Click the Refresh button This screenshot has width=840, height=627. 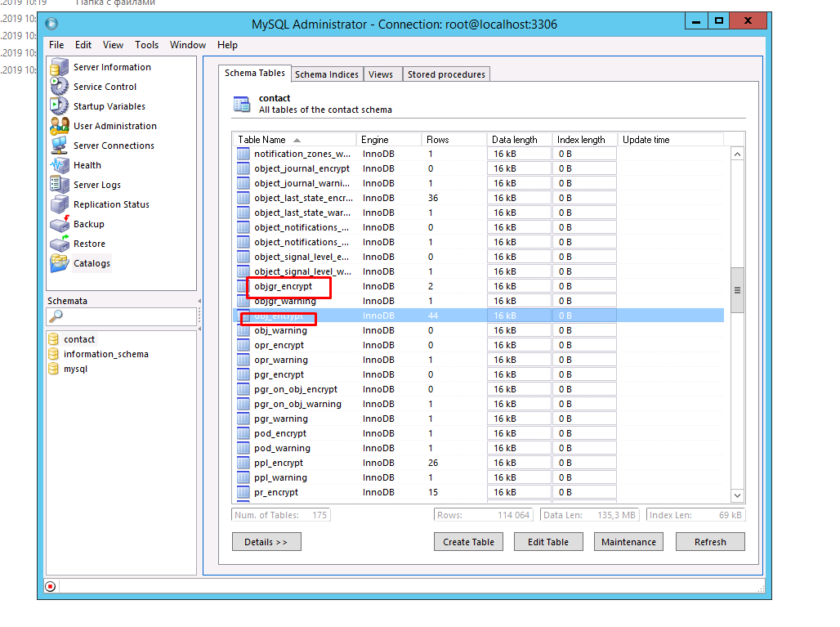tap(710, 542)
